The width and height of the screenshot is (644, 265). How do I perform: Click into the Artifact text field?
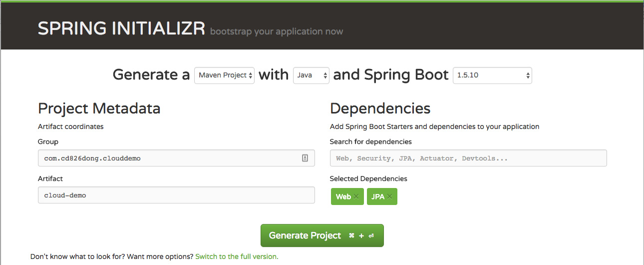coord(176,195)
